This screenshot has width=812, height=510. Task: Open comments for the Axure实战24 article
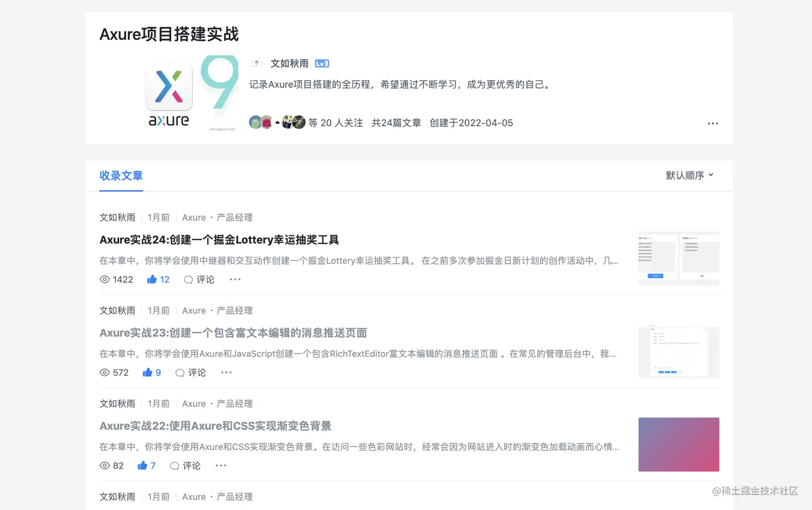pyautogui.click(x=199, y=279)
